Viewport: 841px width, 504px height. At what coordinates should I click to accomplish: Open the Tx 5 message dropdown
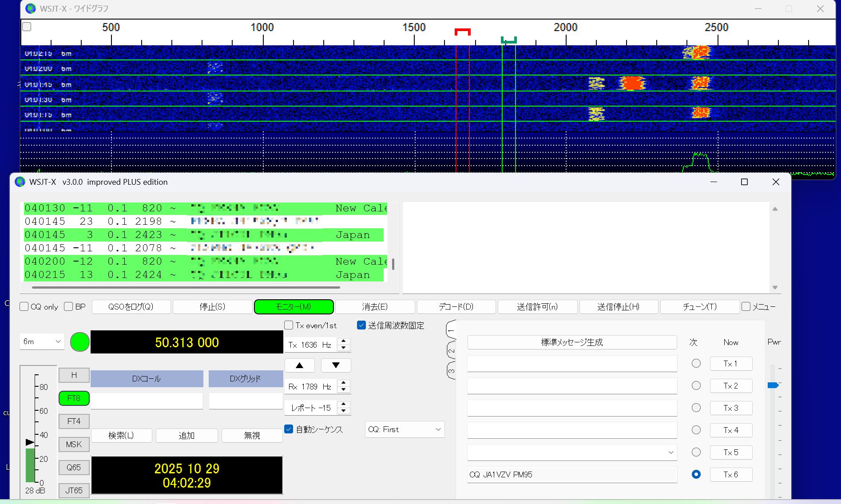670,452
